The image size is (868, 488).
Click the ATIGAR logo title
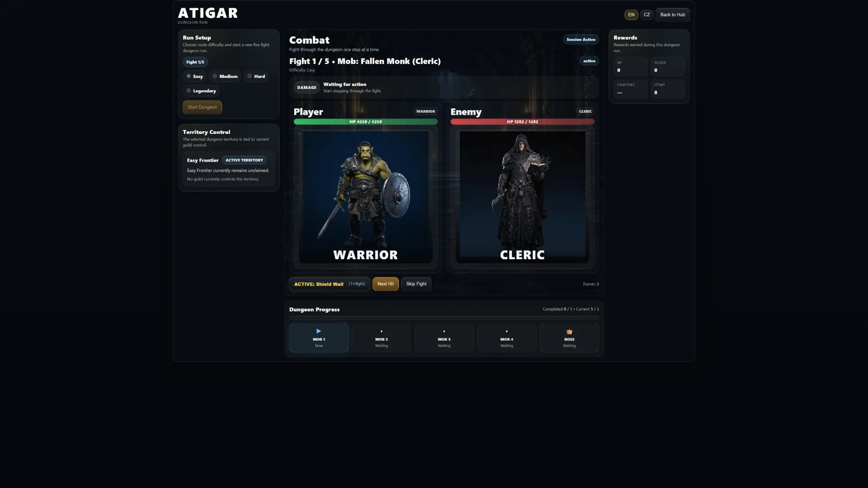[208, 13]
